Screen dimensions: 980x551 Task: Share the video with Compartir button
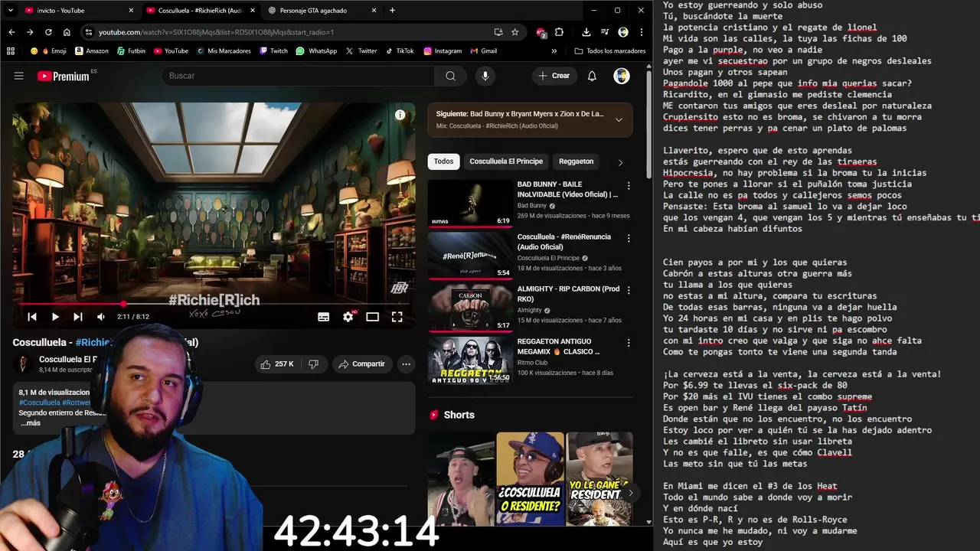(362, 364)
